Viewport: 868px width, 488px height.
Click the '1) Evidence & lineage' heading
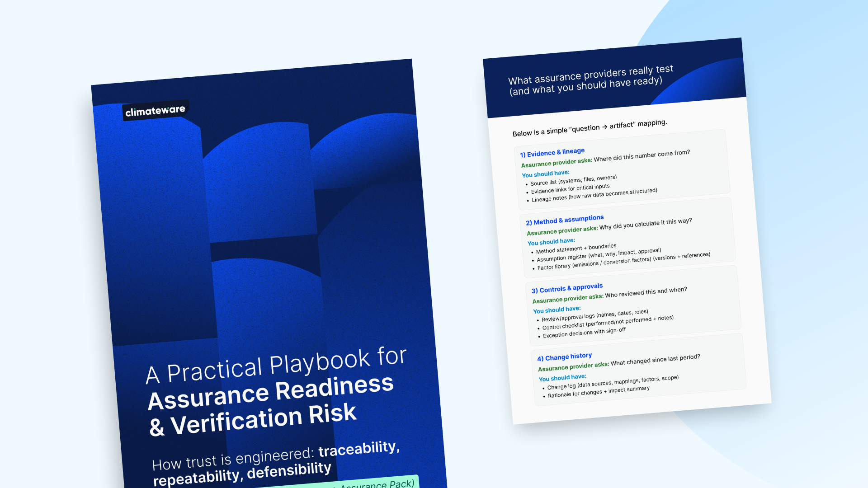tap(552, 152)
